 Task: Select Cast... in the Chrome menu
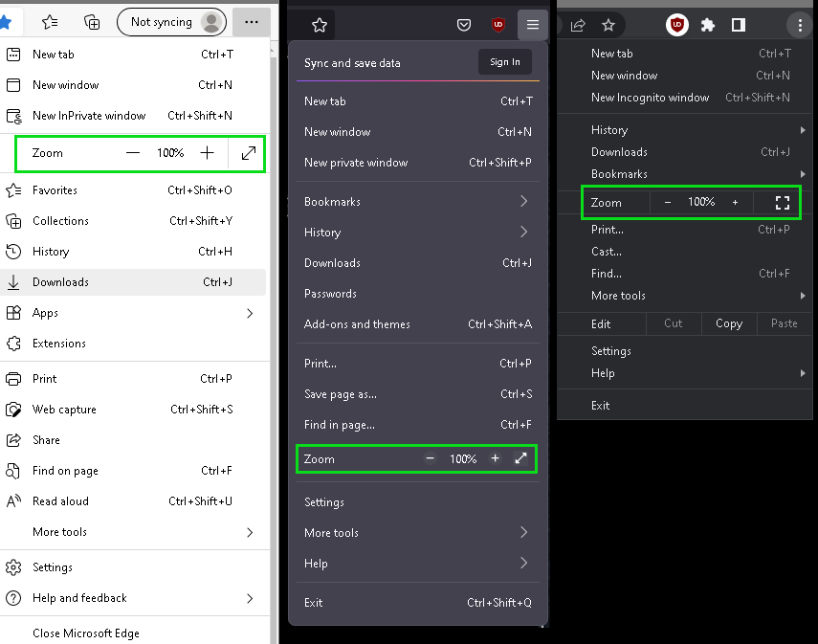684,252
